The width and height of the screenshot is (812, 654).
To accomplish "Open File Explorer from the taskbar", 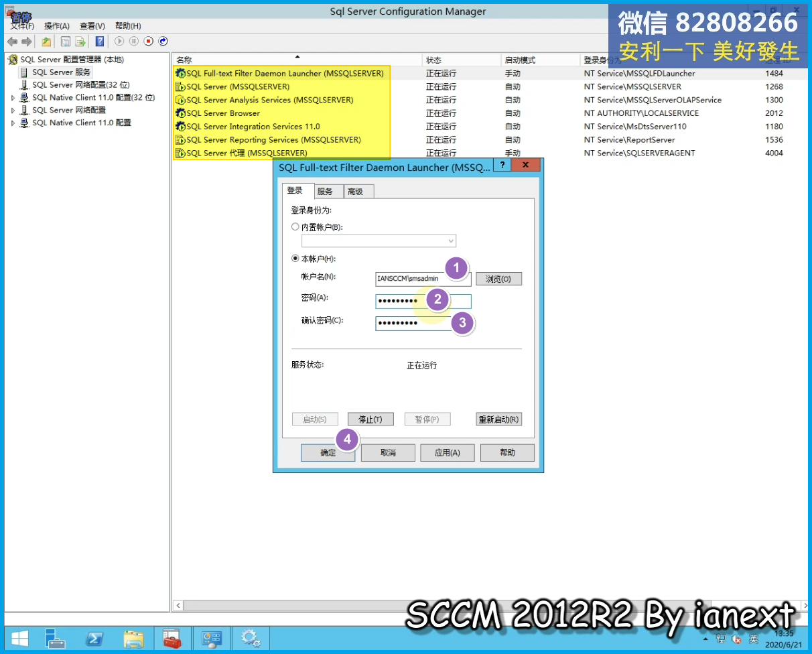I will 134,639.
